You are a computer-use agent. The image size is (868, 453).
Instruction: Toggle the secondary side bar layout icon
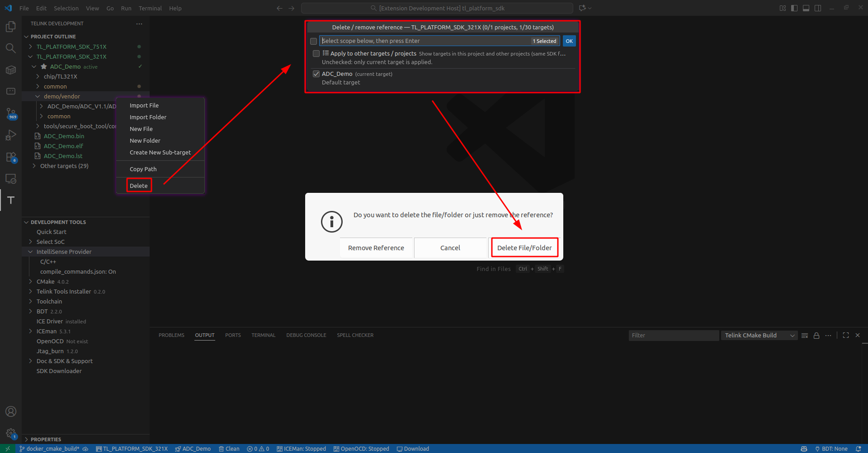[x=818, y=8]
